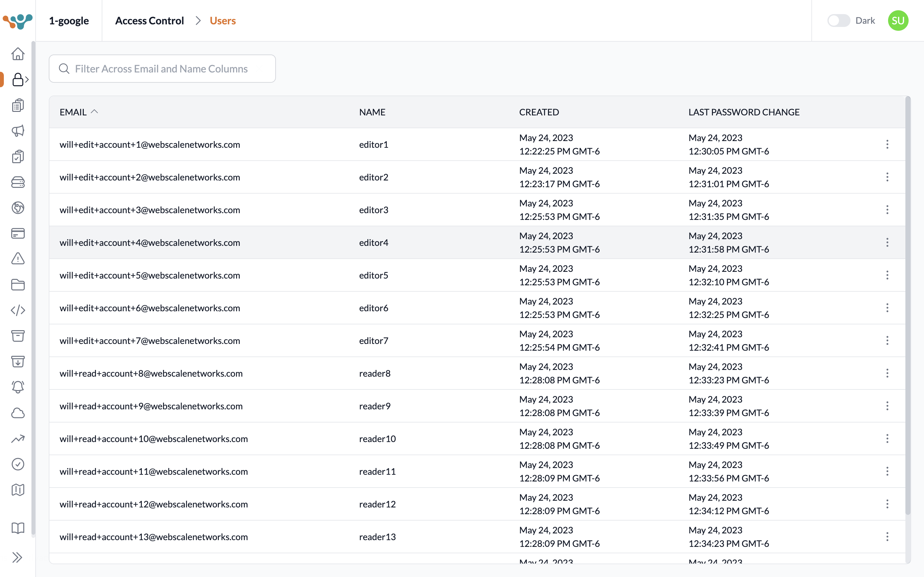The width and height of the screenshot is (924, 577).
Task: Focus the email and name filter field
Action: [162, 69]
